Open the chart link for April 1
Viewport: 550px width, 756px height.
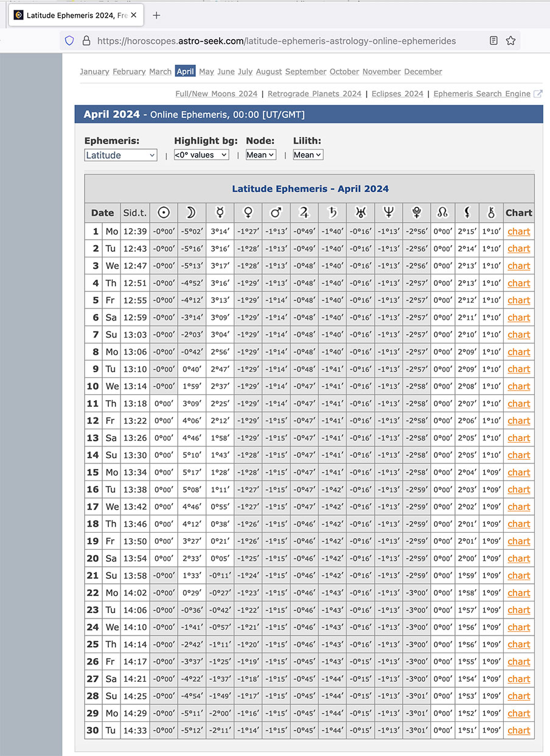tap(519, 231)
